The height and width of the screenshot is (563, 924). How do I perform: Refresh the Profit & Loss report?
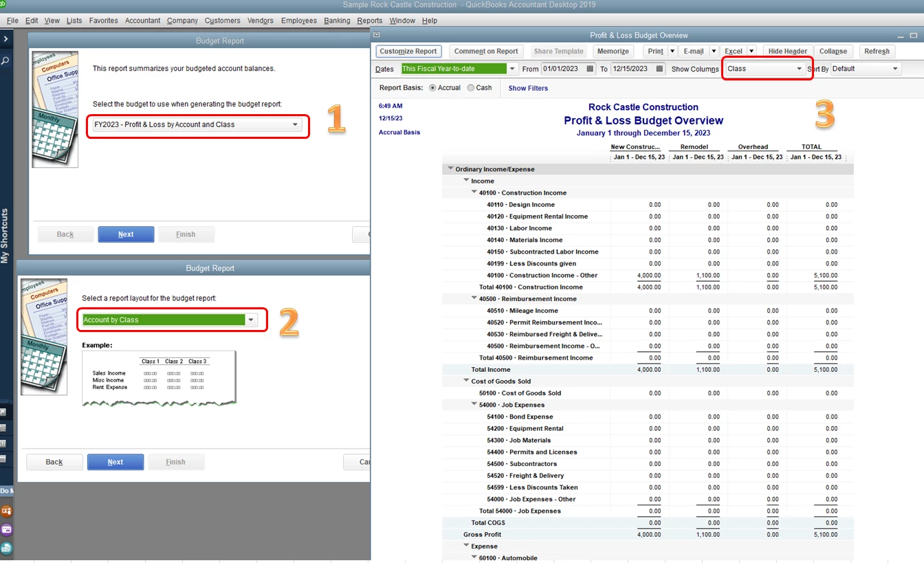coord(877,52)
